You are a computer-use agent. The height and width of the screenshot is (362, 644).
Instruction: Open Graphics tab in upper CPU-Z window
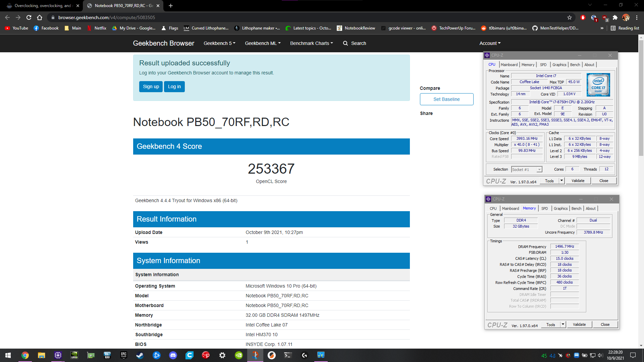(x=559, y=65)
